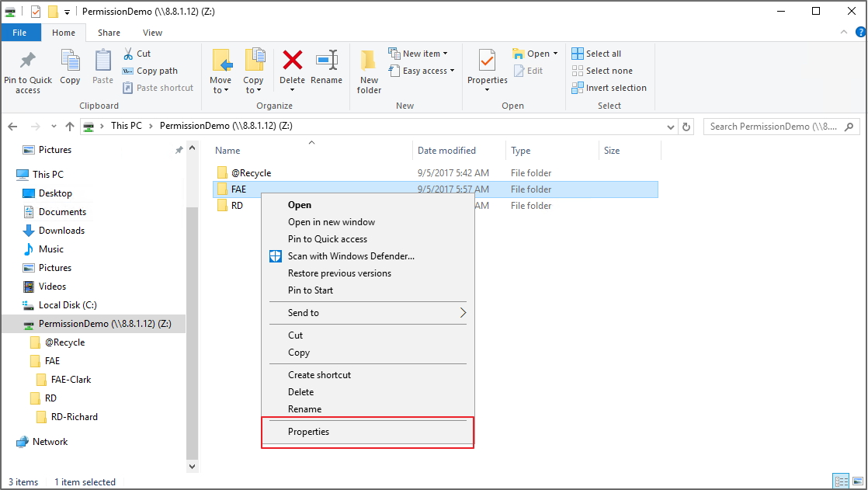868x490 pixels.
Task: Open Music in navigation pane
Action: (51, 249)
